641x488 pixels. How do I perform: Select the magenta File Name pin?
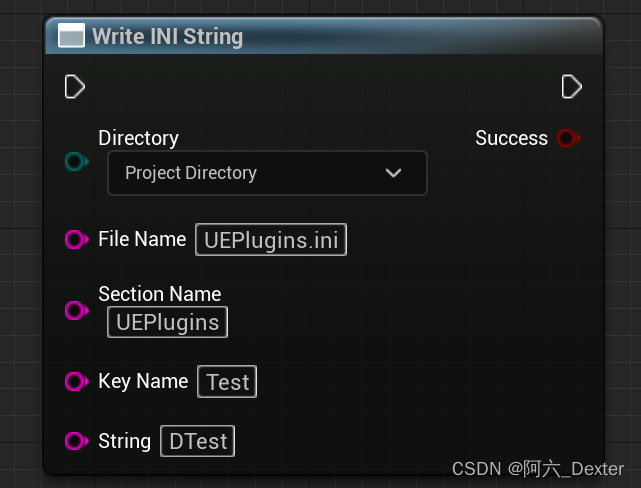[x=76, y=239]
